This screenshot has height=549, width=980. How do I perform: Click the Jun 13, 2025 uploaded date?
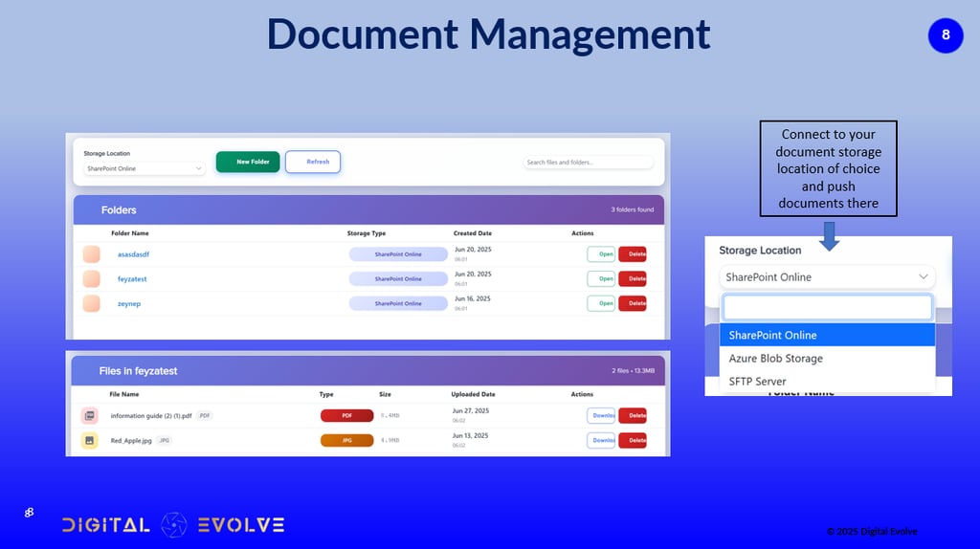(471, 435)
